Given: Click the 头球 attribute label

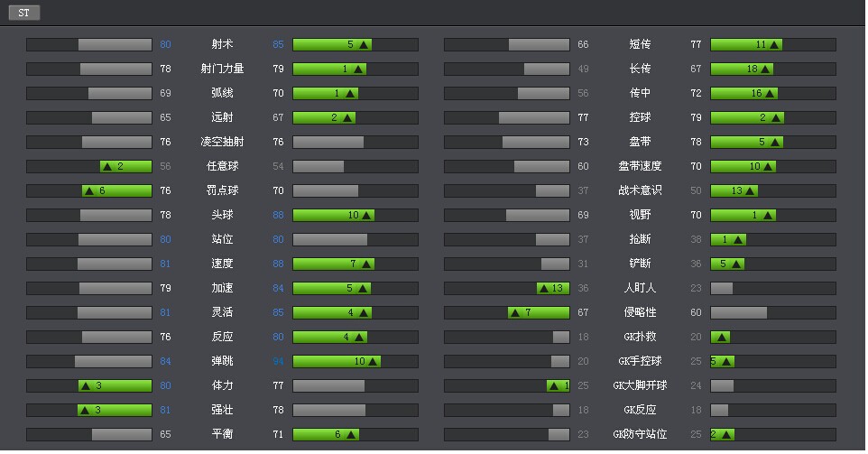Looking at the screenshot, I should coord(222,215).
